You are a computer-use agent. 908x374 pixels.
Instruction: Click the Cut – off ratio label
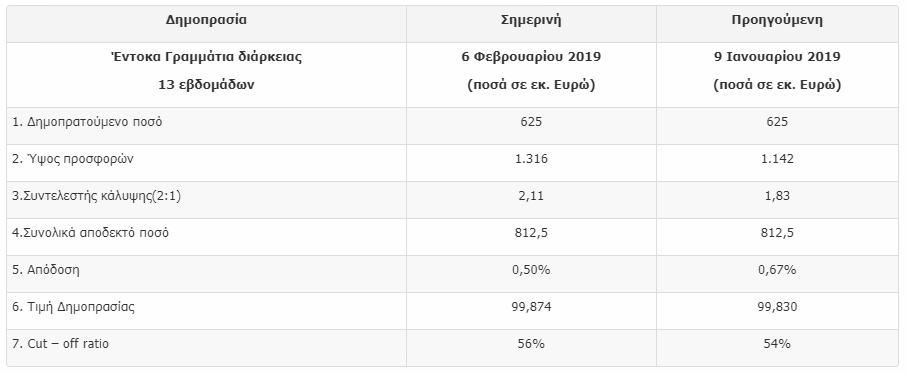[x=60, y=344]
